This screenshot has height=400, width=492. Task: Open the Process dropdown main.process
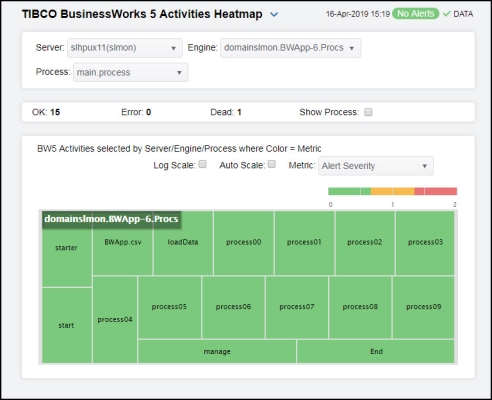(130, 72)
